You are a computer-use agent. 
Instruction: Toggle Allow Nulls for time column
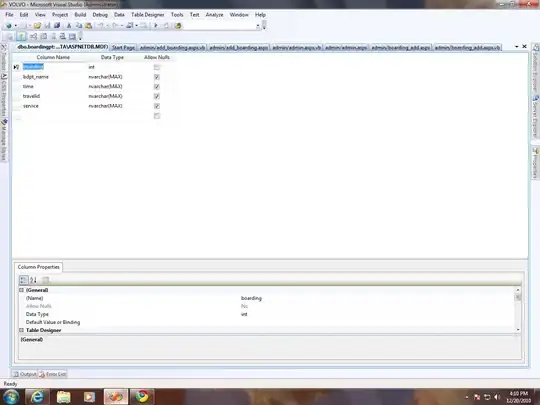(x=157, y=86)
